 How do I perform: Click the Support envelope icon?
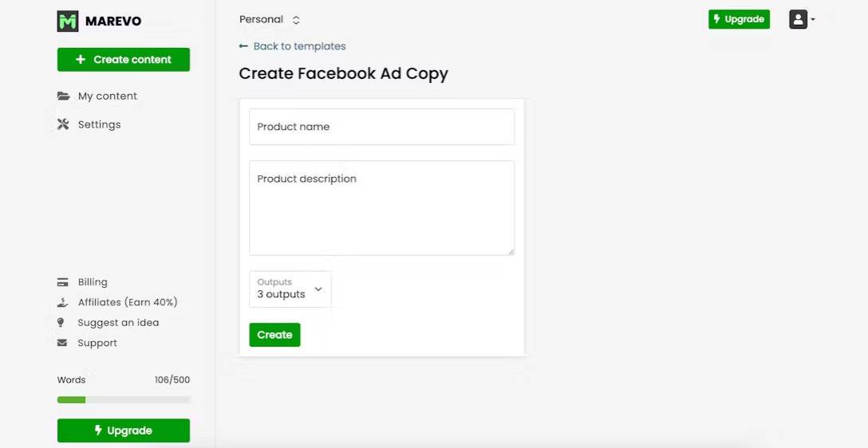coord(62,344)
